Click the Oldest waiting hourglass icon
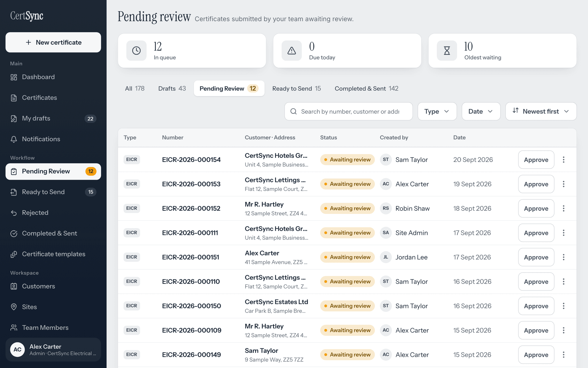 pos(447,51)
